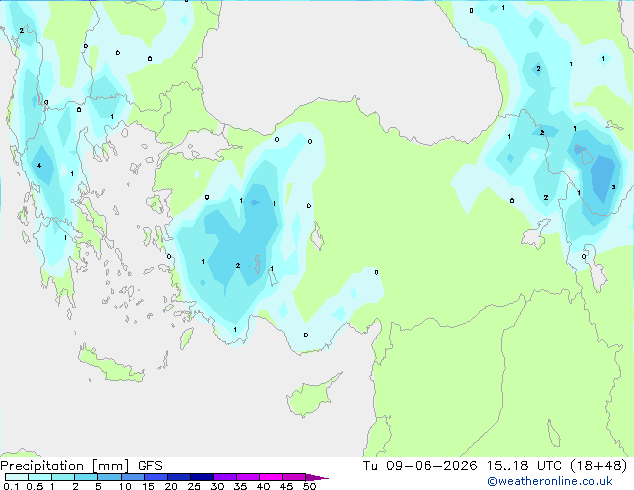Click the "Tu 09-06-2026" date text

point(420,466)
